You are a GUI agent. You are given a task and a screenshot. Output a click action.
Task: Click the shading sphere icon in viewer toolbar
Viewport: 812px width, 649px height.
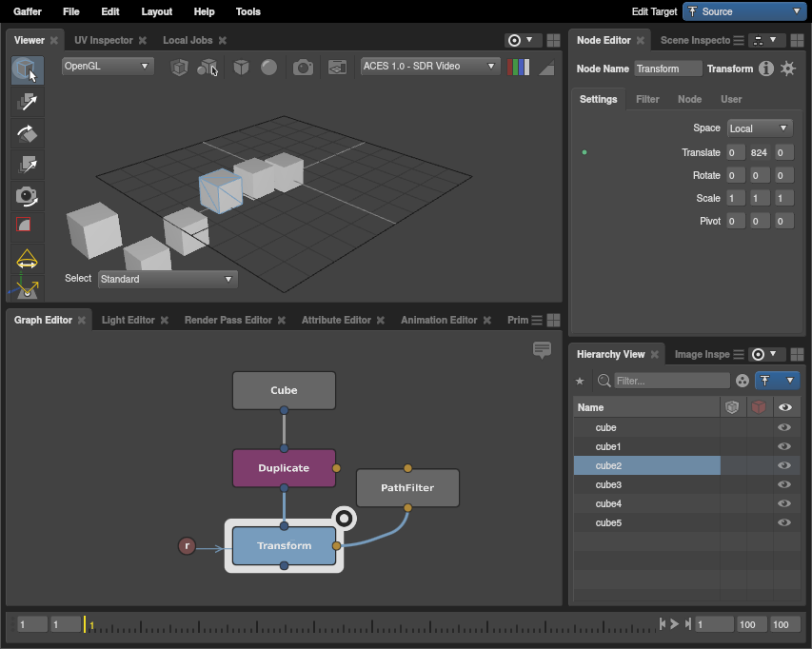pos(269,67)
